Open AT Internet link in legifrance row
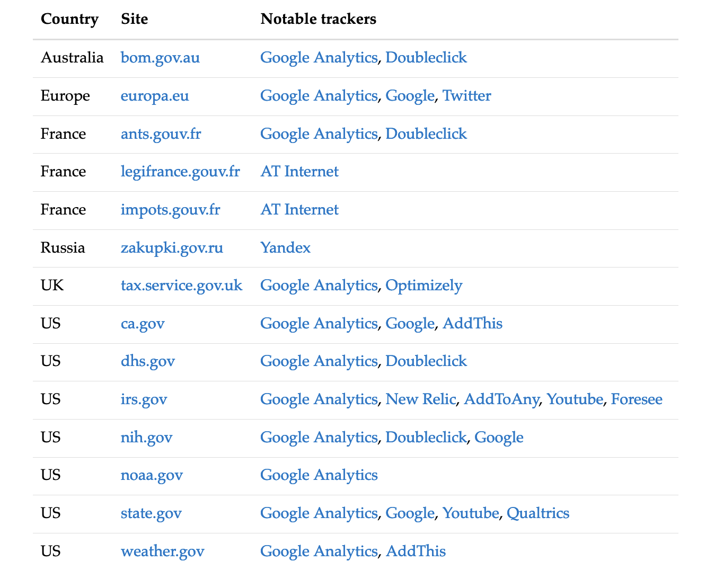 pyautogui.click(x=299, y=171)
